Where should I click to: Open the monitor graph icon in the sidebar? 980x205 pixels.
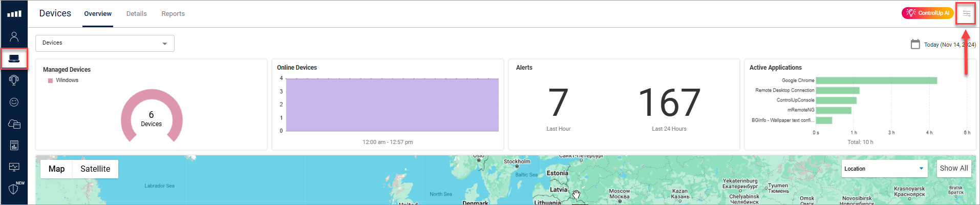[x=14, y=167]
